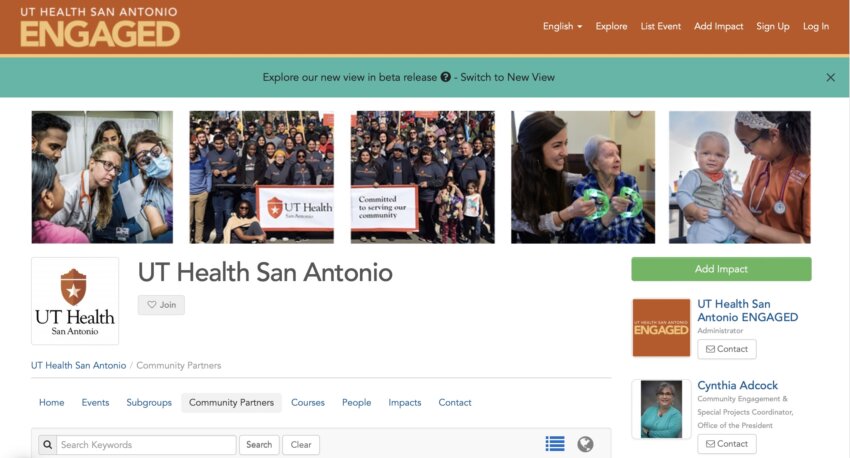Image resolution: width=850 pixels, height=458 pixels.
Task: Open the English language dropdown
Action: click(x=562, y=26)
